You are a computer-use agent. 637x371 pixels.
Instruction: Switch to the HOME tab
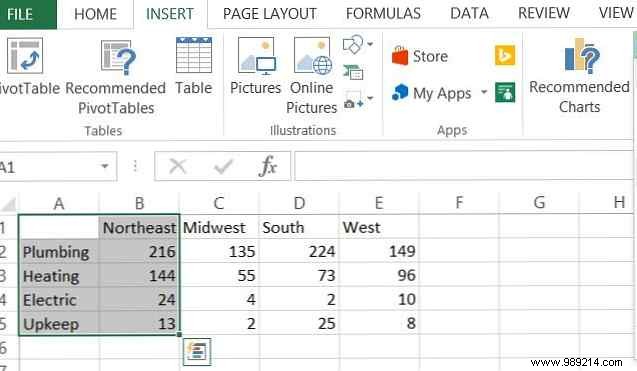pyautogui.click(x=95, y=14)
